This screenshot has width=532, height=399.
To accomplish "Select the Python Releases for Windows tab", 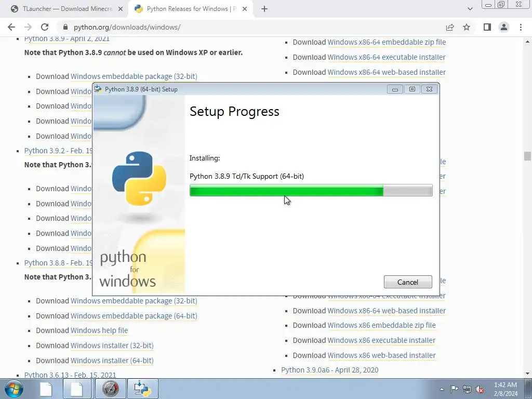I will pos(192,9).
